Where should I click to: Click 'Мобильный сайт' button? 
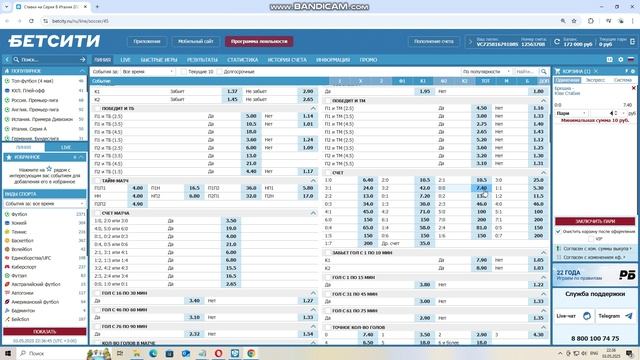coord(196,41)
